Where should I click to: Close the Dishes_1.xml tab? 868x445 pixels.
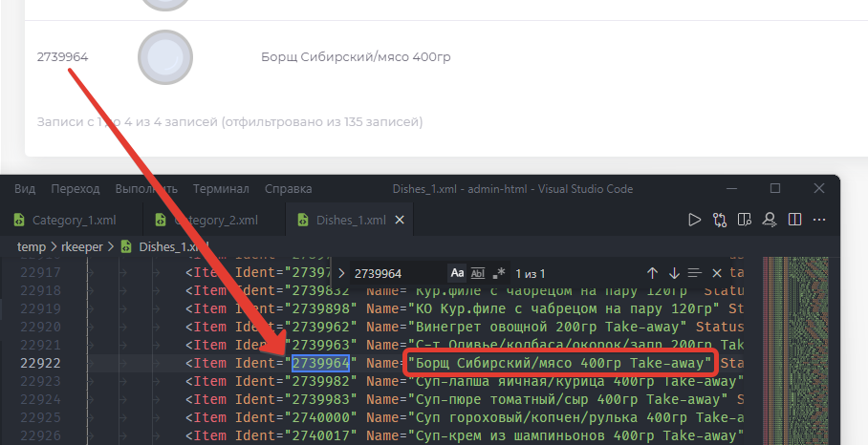399,221
